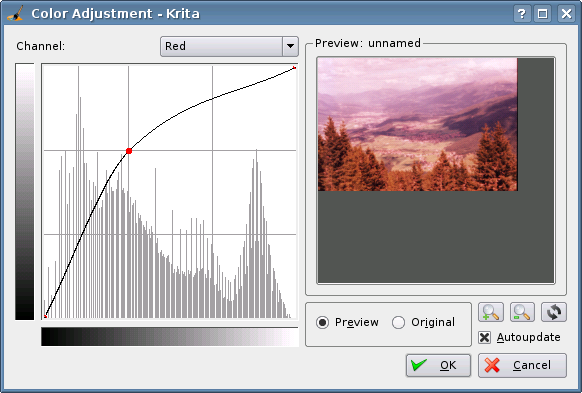Click the green checkmark on OK
The image size is (582, 393).
pyautogui.click(x=419, y=365)
